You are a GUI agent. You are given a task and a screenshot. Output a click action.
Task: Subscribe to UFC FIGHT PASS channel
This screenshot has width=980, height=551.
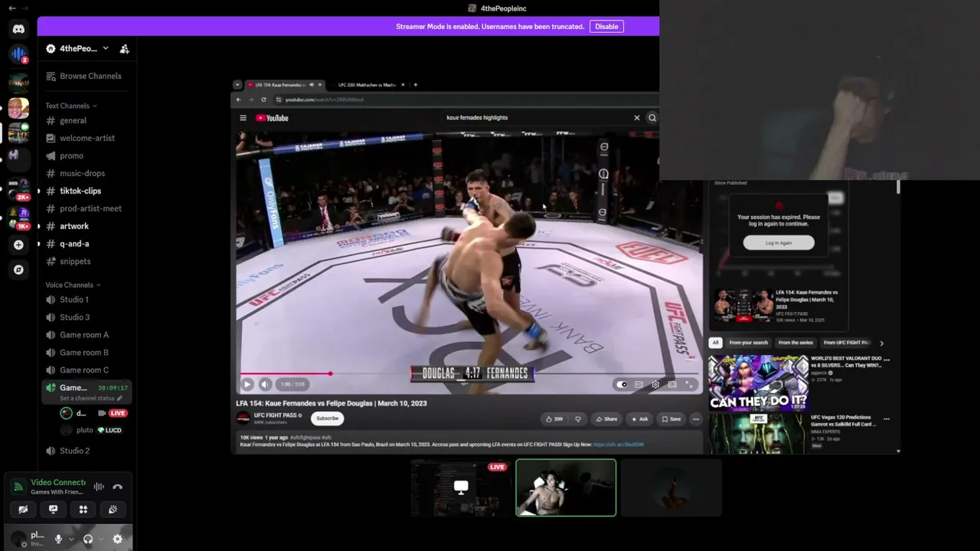click(x=327, y=419)
